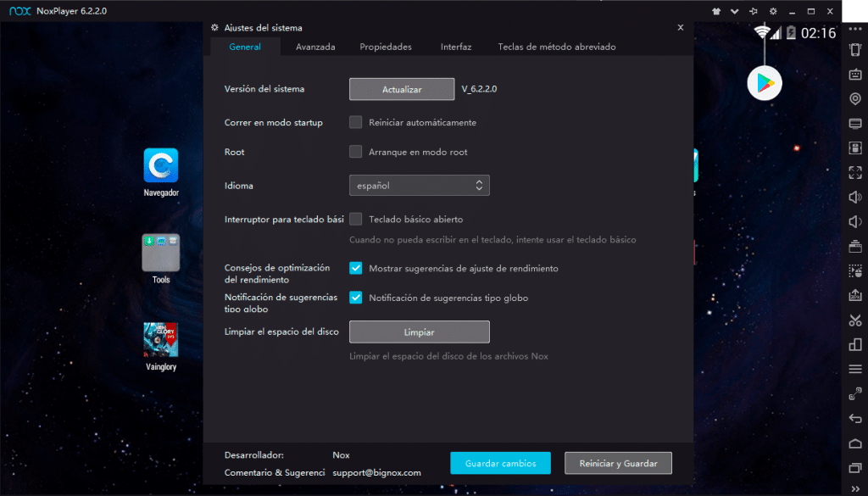The height and width of the screenshot is (496, 868).
Task: Enable Reiniciar automáticamente checkbox
Action: click(356, 122)
